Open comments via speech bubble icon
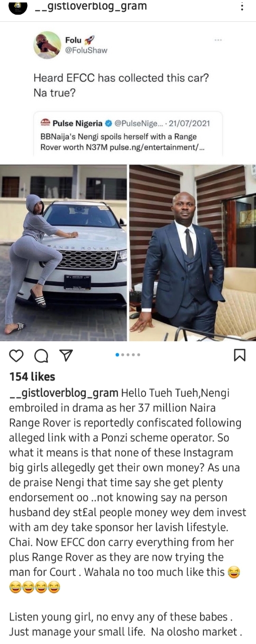The image size is (256, 644). 42,356
